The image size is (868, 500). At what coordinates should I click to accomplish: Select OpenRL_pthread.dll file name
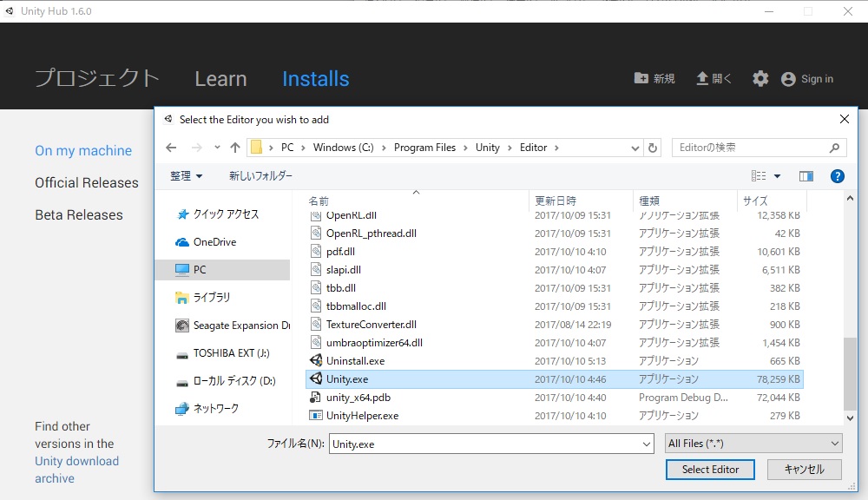(372, 234)
